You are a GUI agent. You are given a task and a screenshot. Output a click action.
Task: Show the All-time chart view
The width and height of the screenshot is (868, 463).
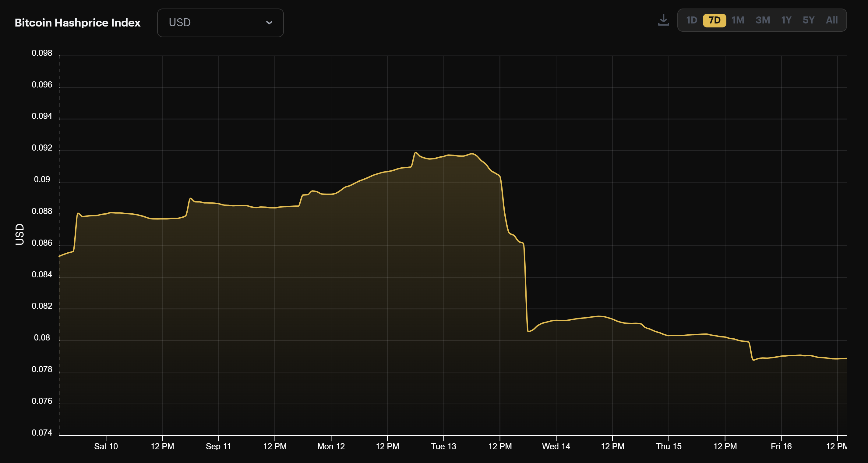pos(831,20)
